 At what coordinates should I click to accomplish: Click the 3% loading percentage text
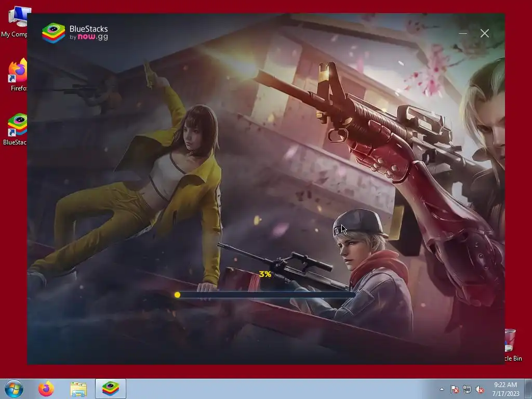coord(265,274)
